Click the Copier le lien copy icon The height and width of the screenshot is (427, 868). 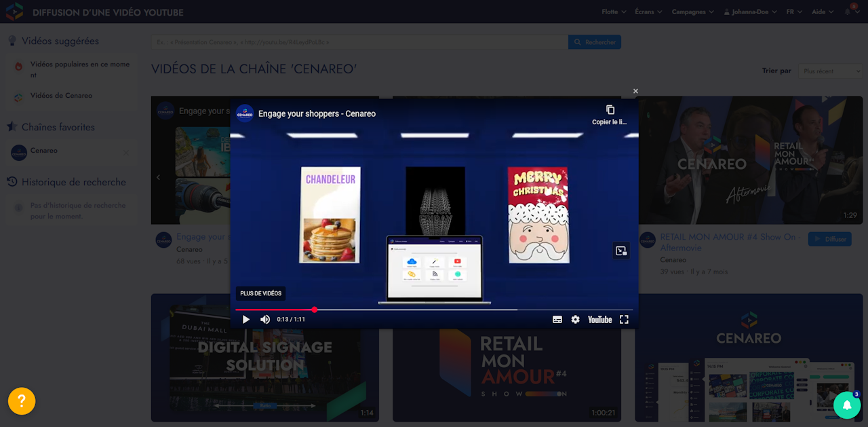tap(610, 109)
